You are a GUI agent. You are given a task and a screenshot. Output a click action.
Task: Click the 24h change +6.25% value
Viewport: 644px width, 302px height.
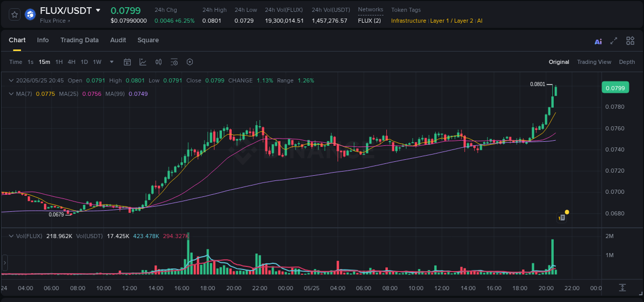184,21
